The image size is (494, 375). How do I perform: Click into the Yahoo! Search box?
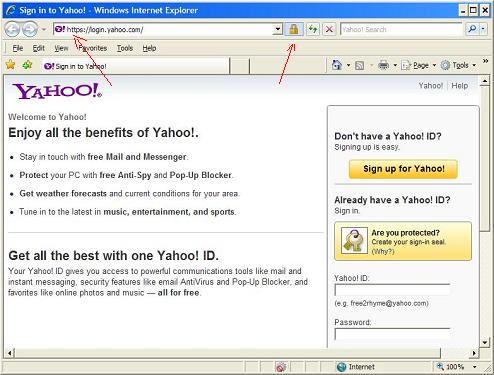(x=401, y=29)
